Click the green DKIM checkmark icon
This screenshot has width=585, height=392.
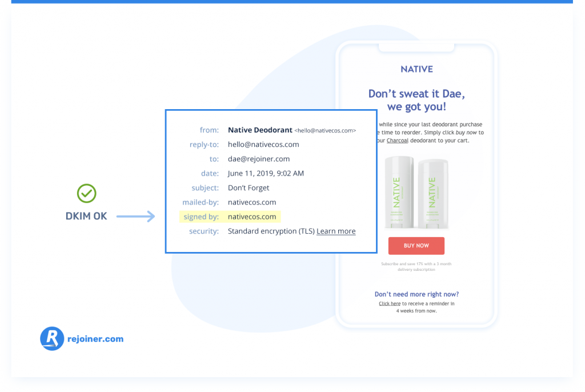click(x=87, y=193)
